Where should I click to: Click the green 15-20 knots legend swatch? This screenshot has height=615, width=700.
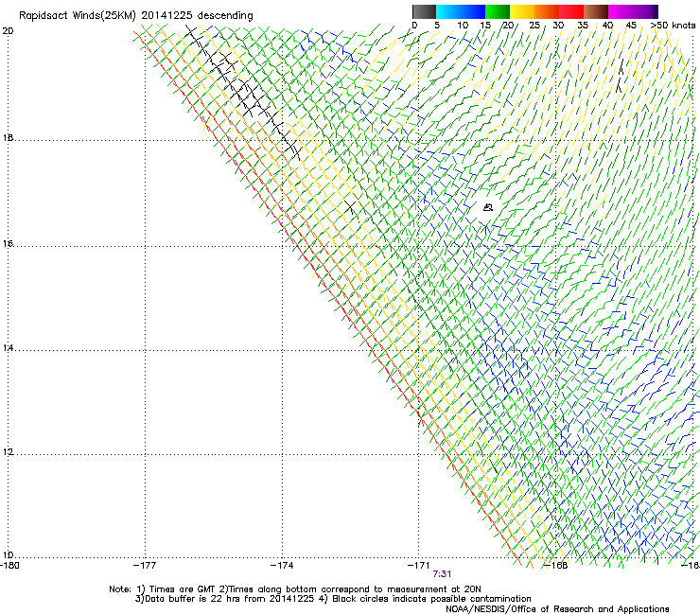pos(498,11)
